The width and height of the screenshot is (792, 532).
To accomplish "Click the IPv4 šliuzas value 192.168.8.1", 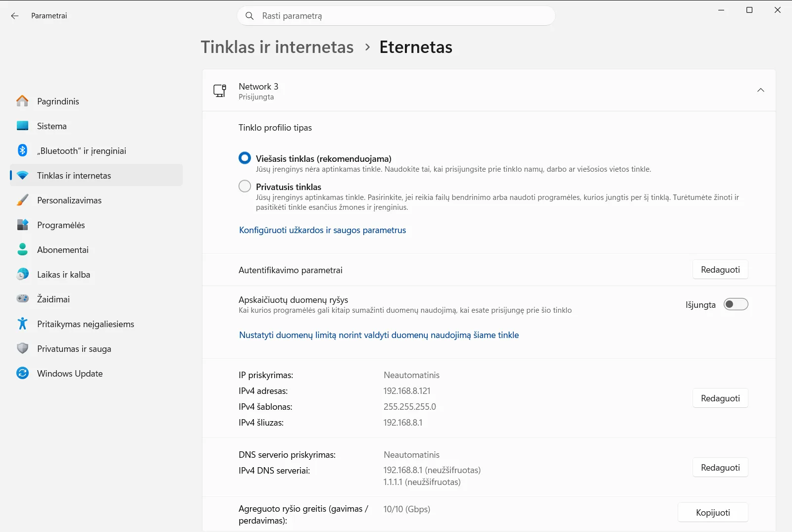I will pos(403,423).
